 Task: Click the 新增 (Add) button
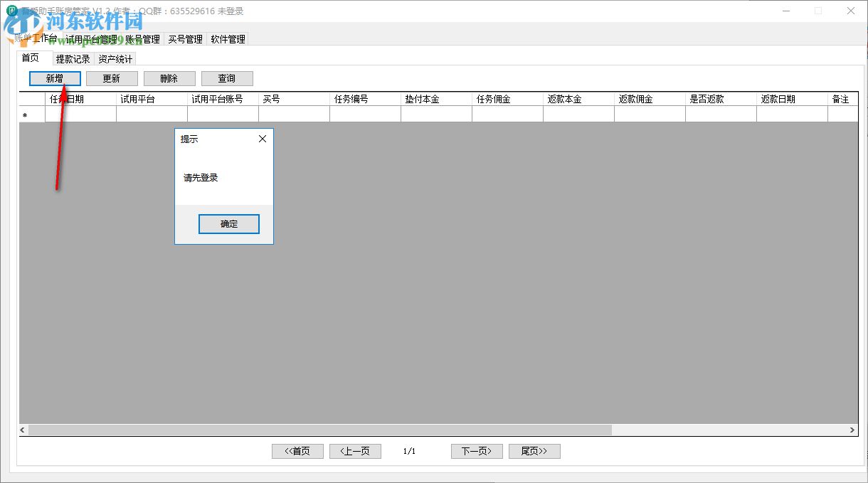[54, 78]
